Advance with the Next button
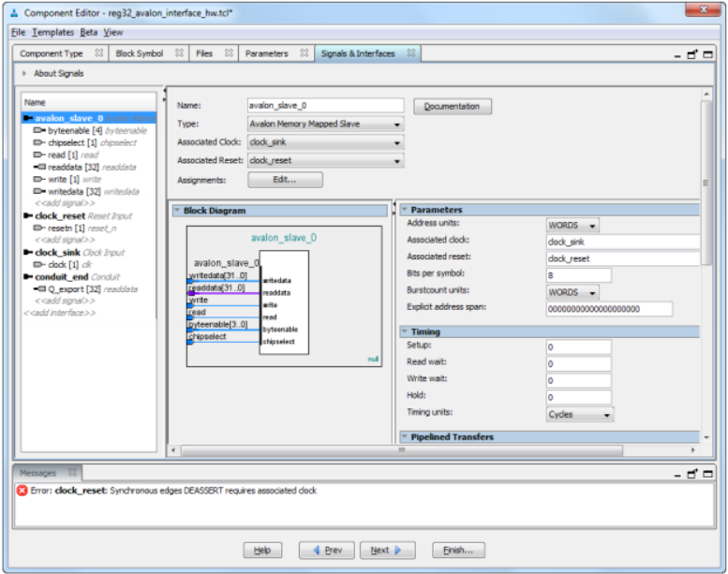The image size is (728, 574). pyautogui.click(x=387, y=551)
